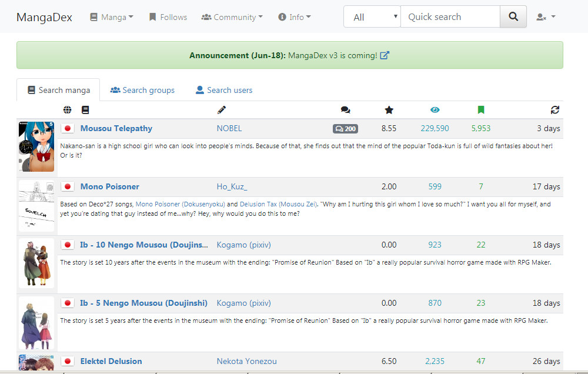Go to MangaDex home logo
Viewport: 588px width, 374px height.
click(44, 17)
